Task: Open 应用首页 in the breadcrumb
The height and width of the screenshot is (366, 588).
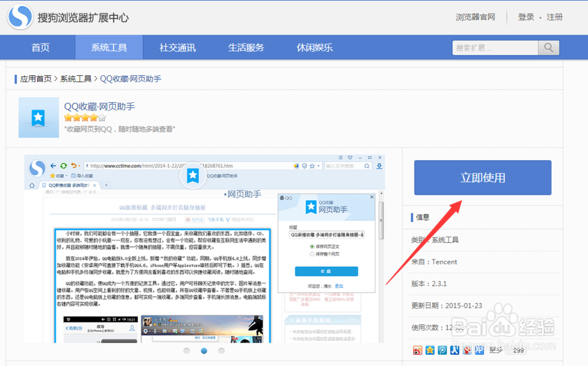Action: [x=36, y=79]
